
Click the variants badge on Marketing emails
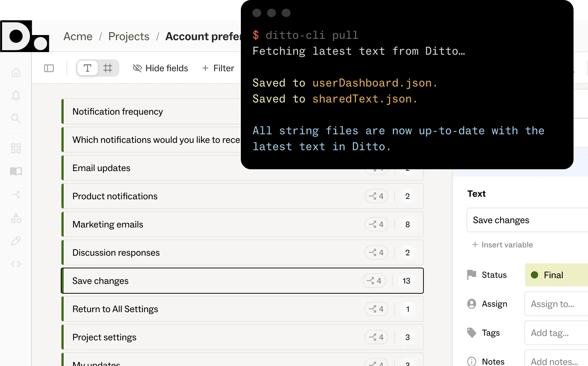[376, 224]
